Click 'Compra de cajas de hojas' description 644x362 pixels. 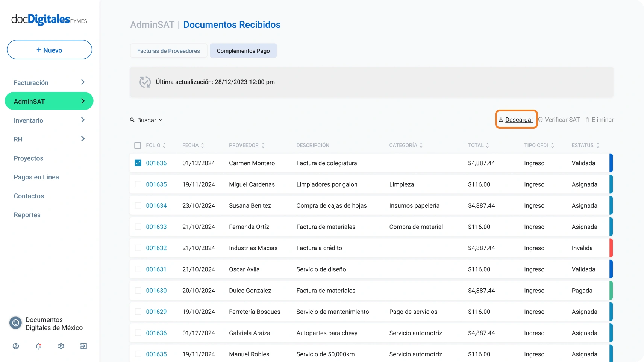click(332, 205)
